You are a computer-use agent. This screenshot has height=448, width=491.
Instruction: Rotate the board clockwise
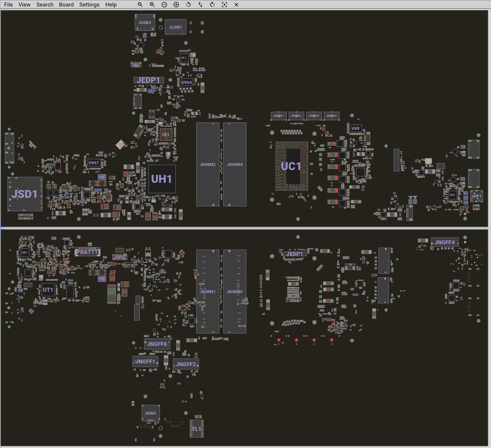212,4
